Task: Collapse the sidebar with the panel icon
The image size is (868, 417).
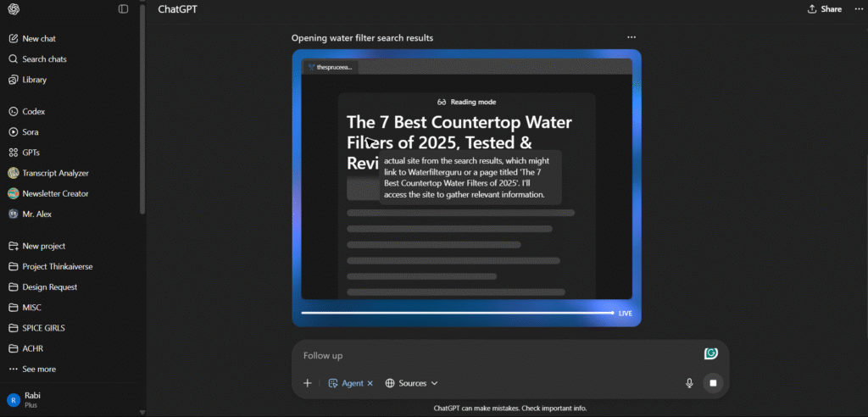Action: coord(124,8)
